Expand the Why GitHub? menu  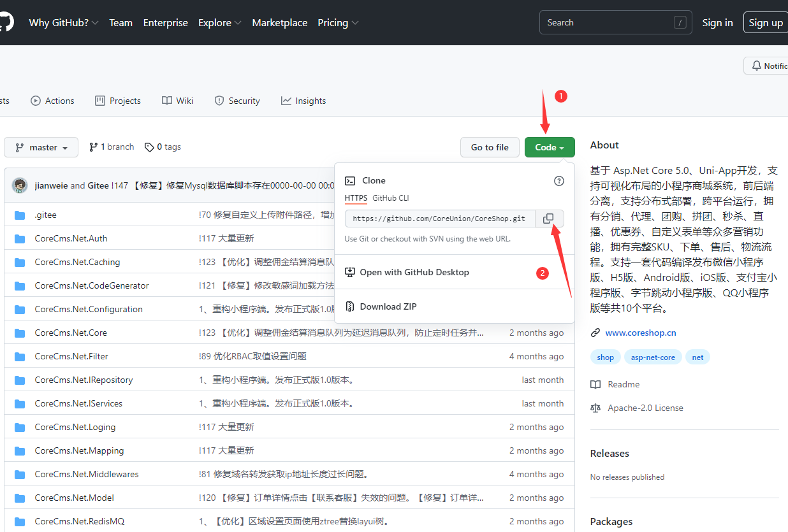coord(63,22)
